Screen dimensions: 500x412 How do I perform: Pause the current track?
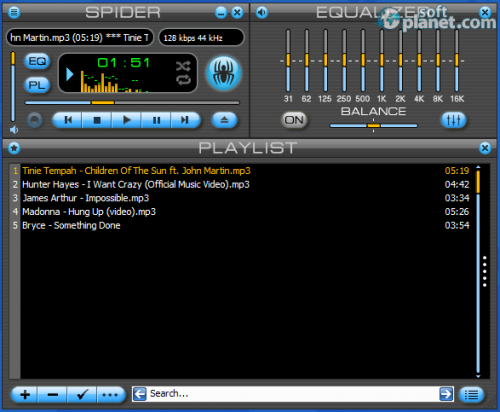pyautogui.click(x=156, y=120)
